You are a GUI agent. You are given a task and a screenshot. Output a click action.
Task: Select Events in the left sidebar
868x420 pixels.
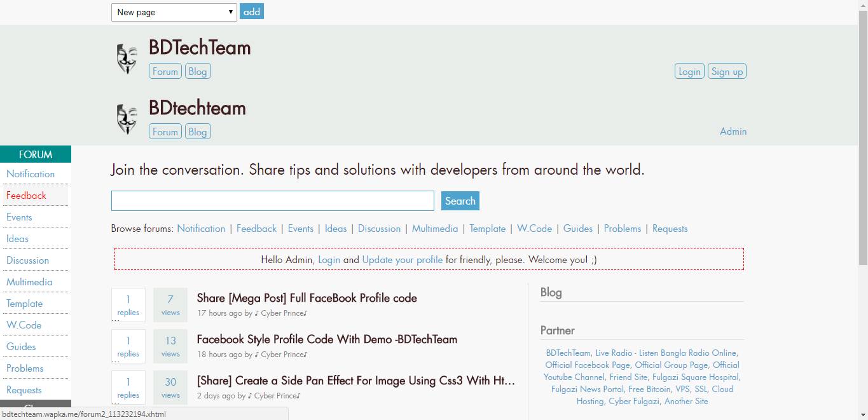(34, 217)
